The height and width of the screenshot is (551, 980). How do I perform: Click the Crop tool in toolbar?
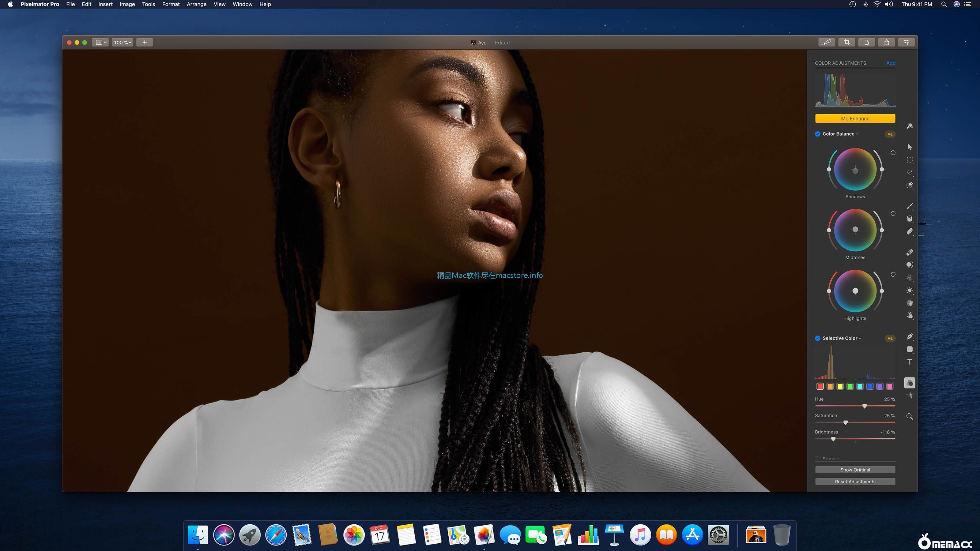(847, 42)
